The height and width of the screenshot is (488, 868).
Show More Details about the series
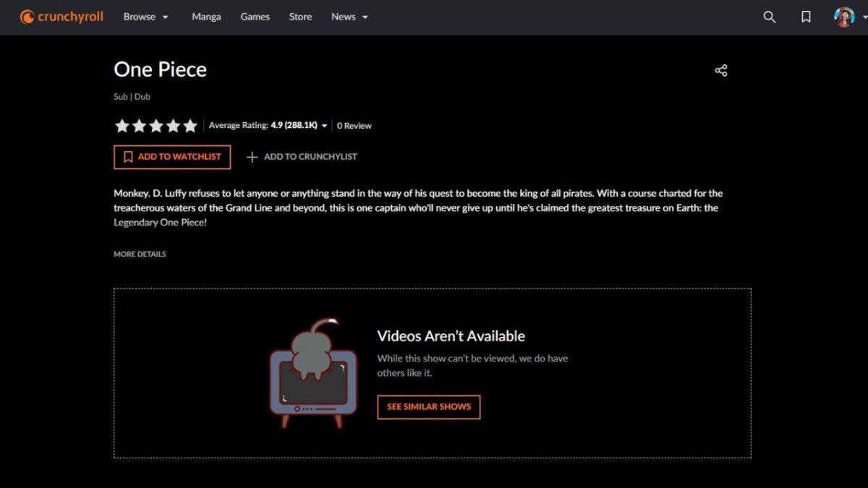pyautogui.click(x=140, y=254)
